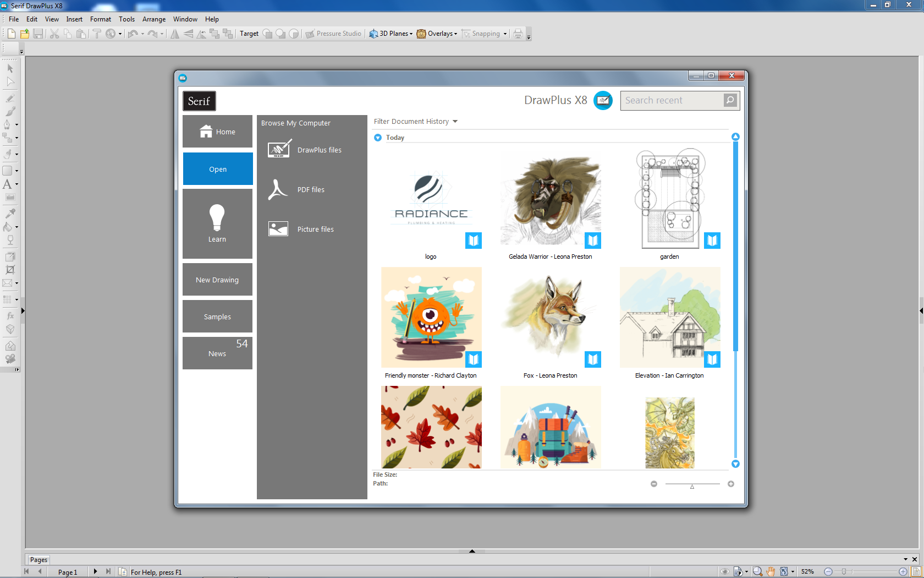Click the Picture files icon
This screenshot has height=578, width=924.
[278, 229]
